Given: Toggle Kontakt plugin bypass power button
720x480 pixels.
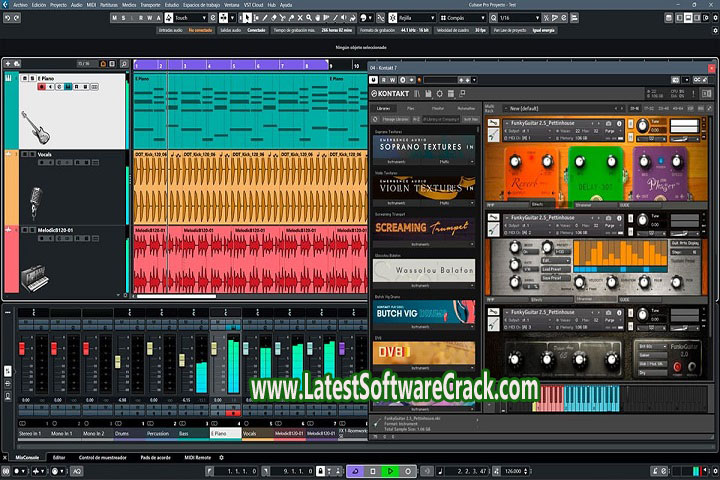Looking at the screenshot, I should (373, 80).
